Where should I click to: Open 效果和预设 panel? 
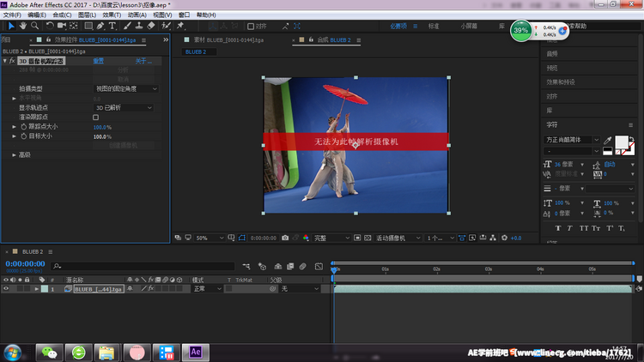(x=560, y=82)
